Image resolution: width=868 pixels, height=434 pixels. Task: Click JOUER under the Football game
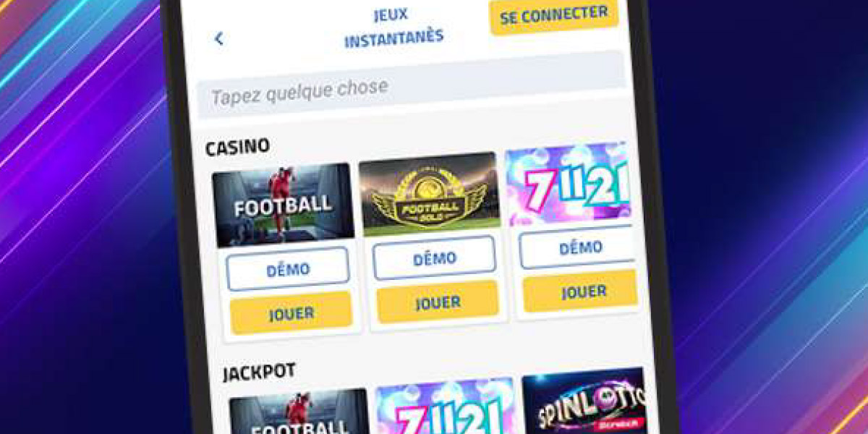(291, 313)
